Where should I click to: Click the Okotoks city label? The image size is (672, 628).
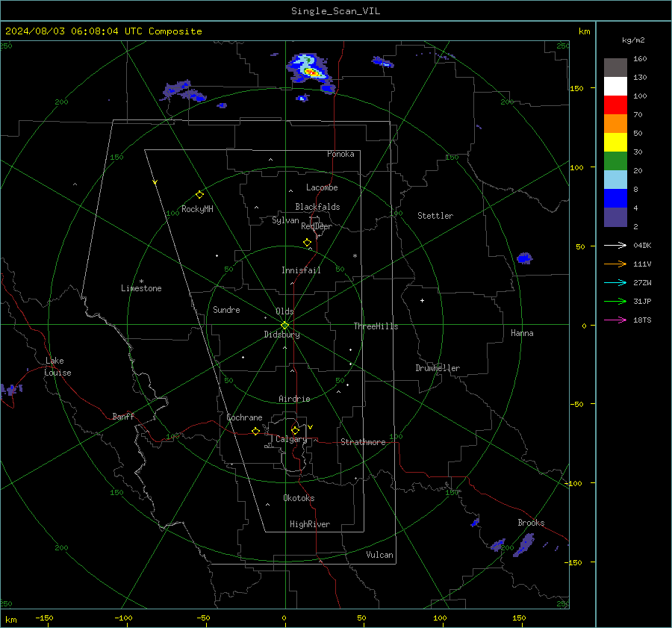(299, 498)
